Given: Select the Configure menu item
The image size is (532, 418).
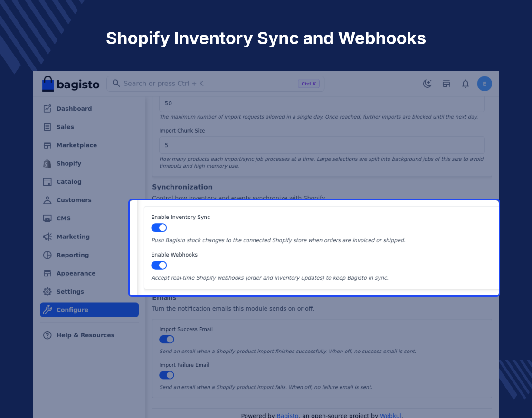Looking at the screenshot, I should click(89, 310).
